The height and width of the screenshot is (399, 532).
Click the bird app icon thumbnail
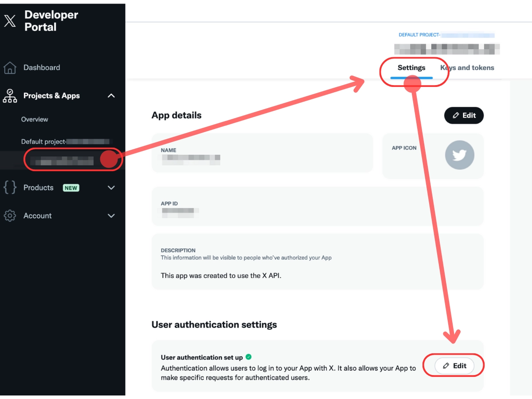pyautogui.click(x=460, y=155)
